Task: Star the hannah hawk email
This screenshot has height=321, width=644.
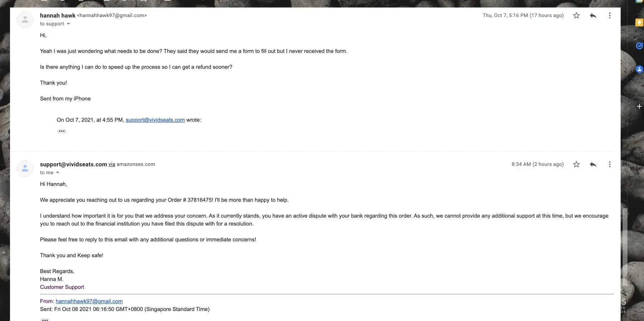Action: [576, 15]
